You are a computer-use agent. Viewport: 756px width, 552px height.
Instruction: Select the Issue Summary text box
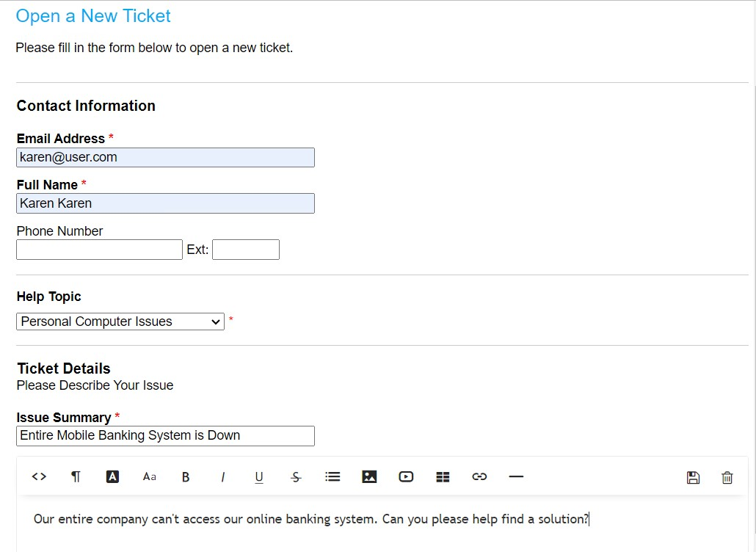[165, 435]
